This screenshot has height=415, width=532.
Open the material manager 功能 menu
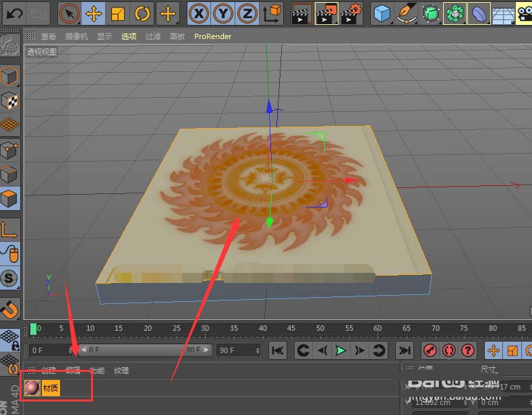pyautogui.click(x=97, y=371)
